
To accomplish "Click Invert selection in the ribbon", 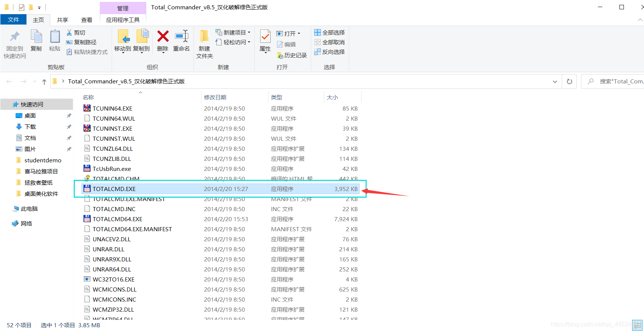I will pos(329,52).
